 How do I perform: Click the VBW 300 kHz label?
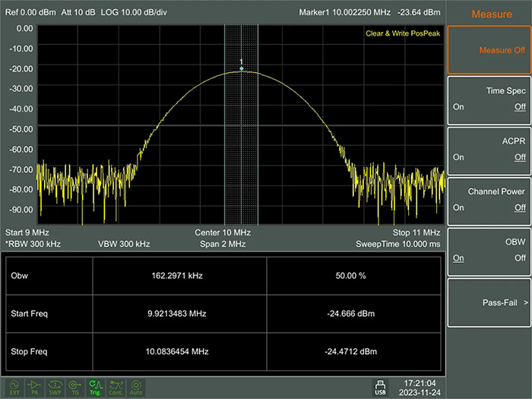[124, 244]
